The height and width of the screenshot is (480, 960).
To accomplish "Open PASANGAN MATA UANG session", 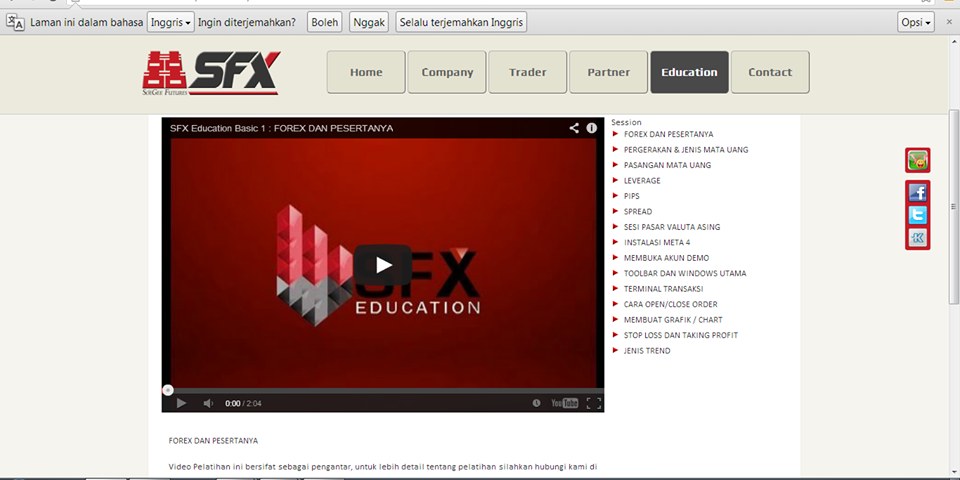I will pos(667,165).
